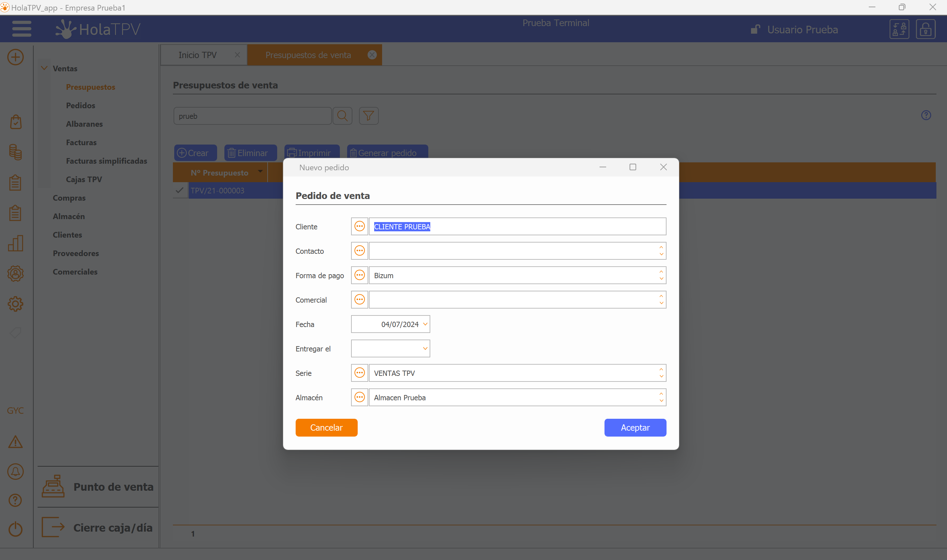This screenshot has height=560, width=947.
Task: Open the Serie VENTAS TPV dropdown
Action: click(661, 373)
